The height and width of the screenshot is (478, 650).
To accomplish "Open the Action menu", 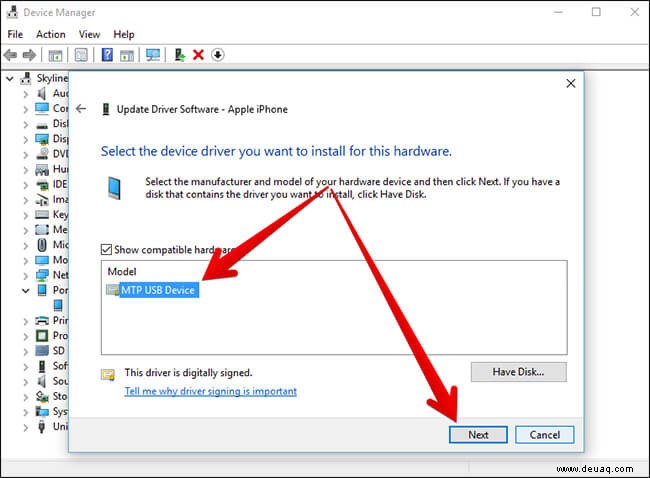I will 51,34.
